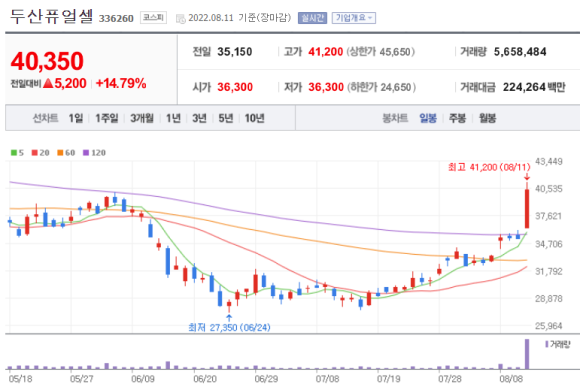Open the 10년 line chart
This screenshot has height=390, width=580.
(x=254, y=118)
